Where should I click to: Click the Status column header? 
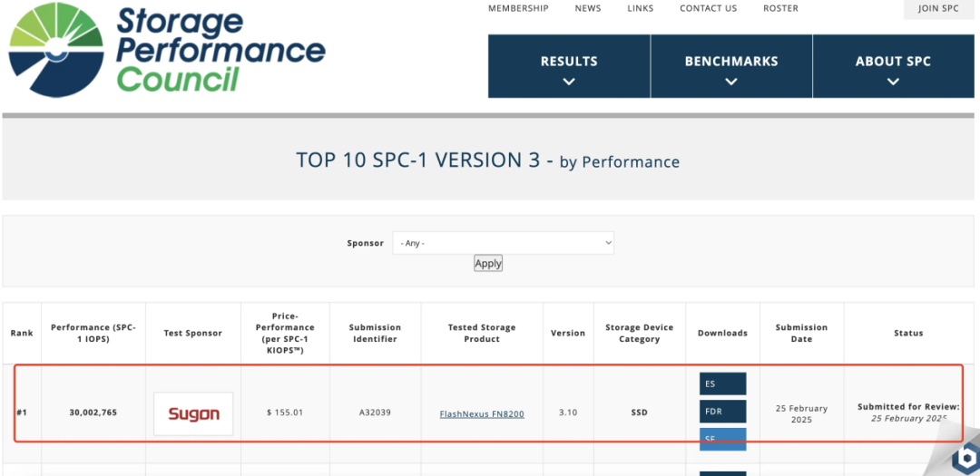tap(908, 333)
